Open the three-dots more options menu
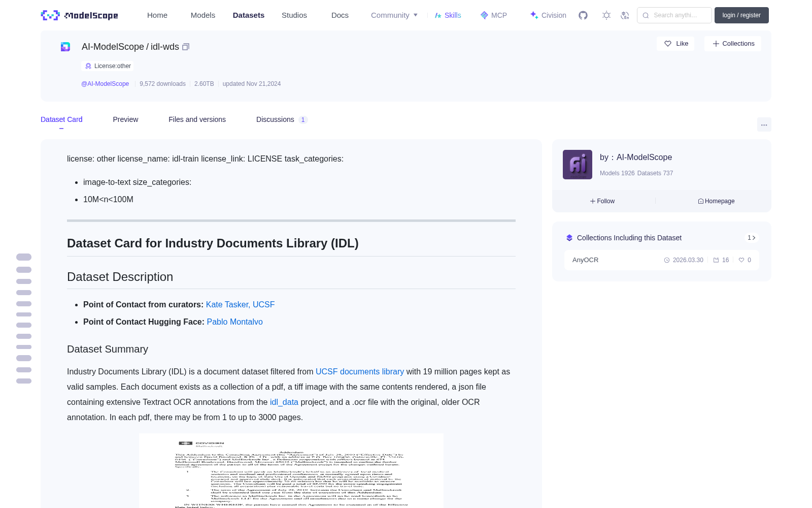Image resolution: width=812 pixels, height=508 pixels. (x=764, y=124)
